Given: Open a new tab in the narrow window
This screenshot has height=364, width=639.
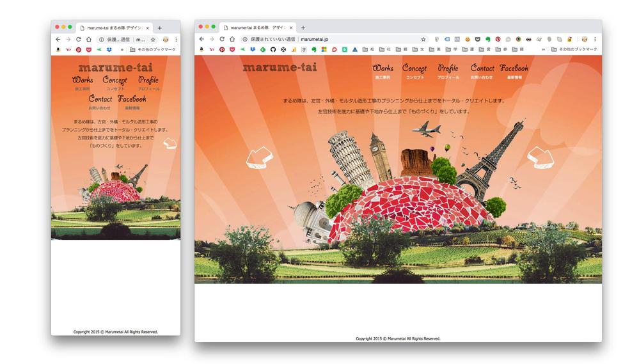Looking at the screenshot, I should 160,28.
